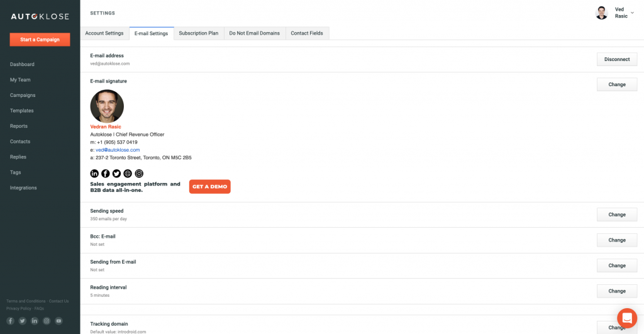Click the Autoklose logo in the sidebar
The height and width of the screenshot is (334, 644).
click(x=40, y=16)
